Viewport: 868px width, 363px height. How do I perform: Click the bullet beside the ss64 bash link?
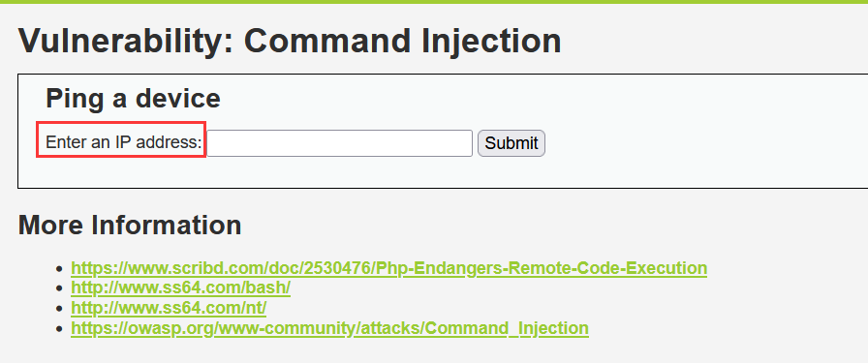click(60, 288)
